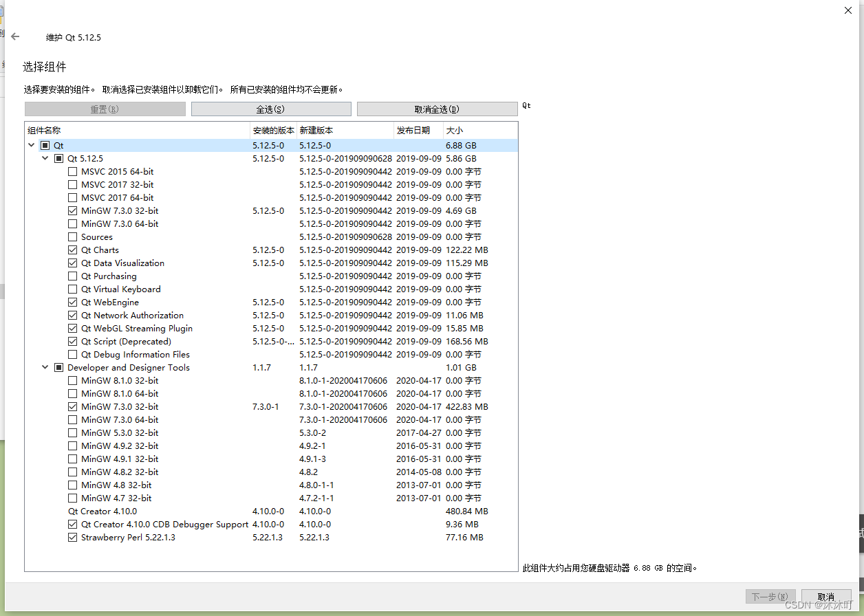Select the Qt Creator 4.10.0 row
This screenshot has height=616, width=864.
[271, 511]
